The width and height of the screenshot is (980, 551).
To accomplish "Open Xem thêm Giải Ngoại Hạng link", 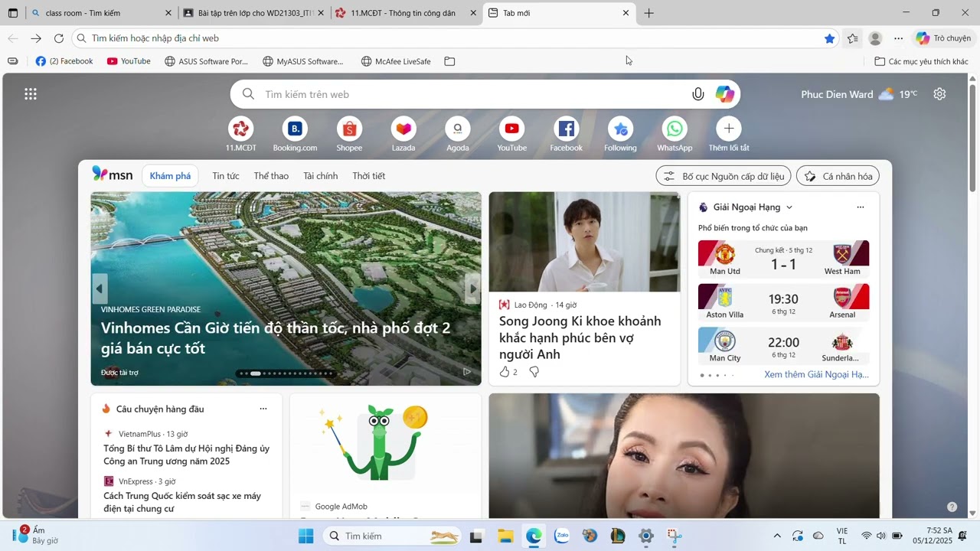I will 816,375.
